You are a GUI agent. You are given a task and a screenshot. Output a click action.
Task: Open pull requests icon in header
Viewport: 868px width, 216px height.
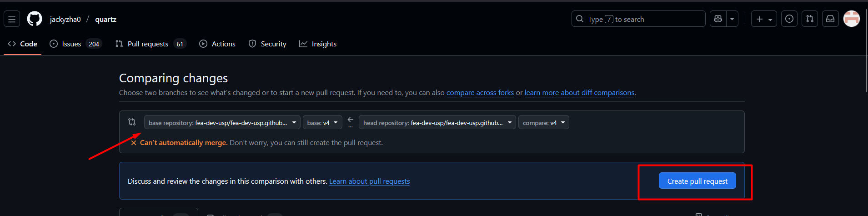[x=810, y=19]
